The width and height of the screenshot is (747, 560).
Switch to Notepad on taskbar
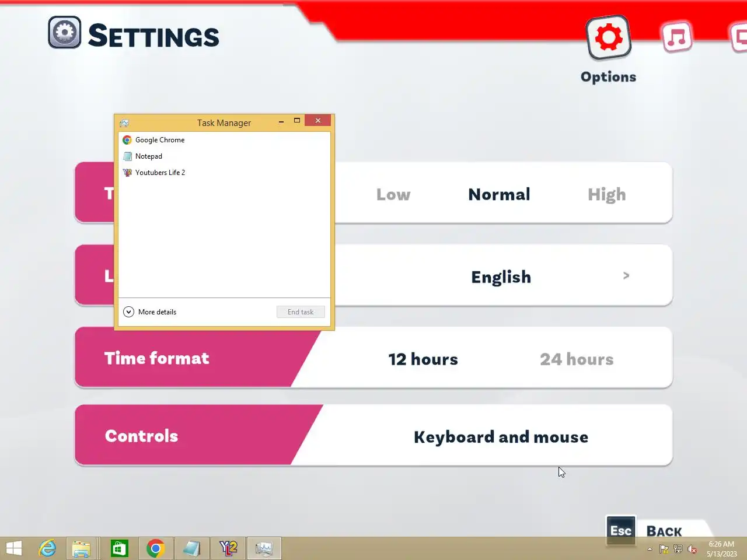coord(191,548)
